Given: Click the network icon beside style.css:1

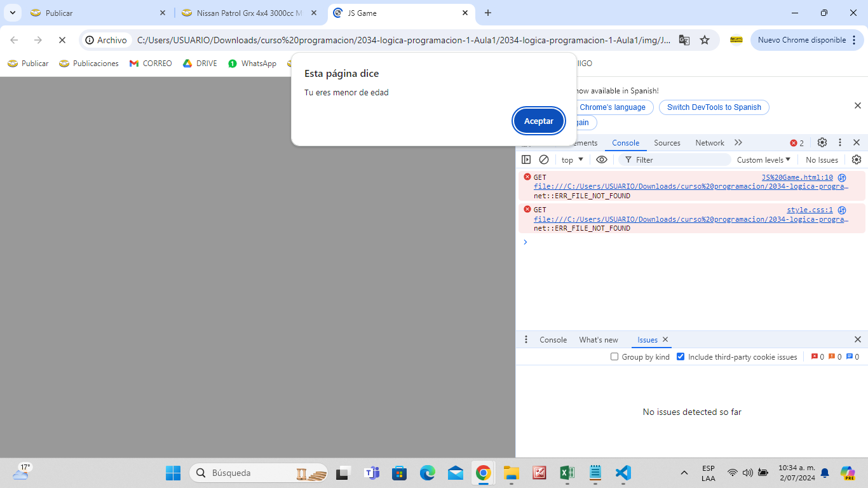Looking at the screenshot, I should tap(842, 210).
